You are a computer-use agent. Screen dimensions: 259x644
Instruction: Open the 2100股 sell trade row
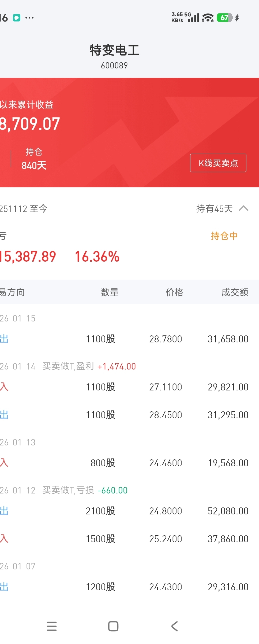(129, 511)
